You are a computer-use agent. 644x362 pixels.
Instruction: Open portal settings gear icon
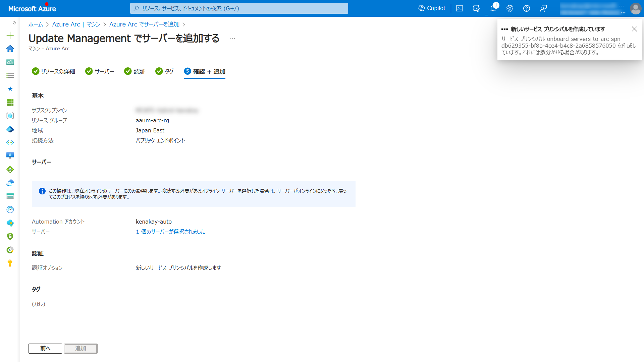(x=510, y=8)
